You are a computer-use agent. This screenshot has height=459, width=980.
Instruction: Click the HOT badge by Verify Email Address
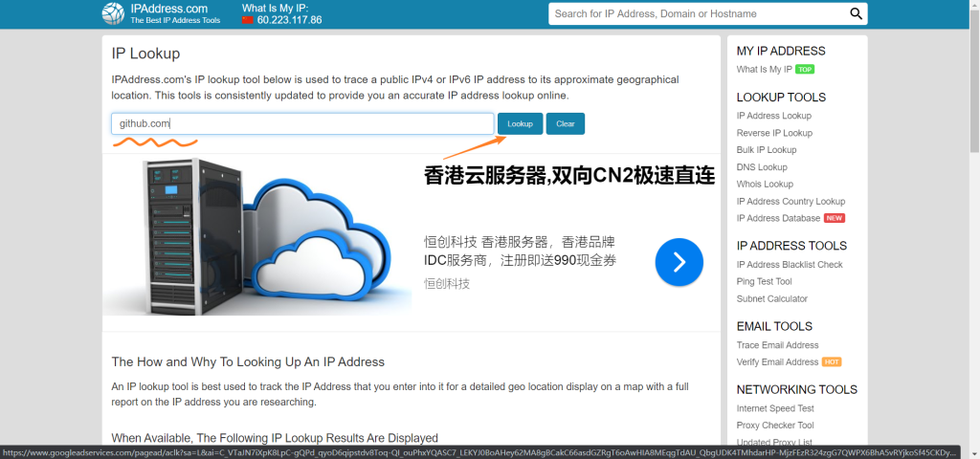point(832,362)
